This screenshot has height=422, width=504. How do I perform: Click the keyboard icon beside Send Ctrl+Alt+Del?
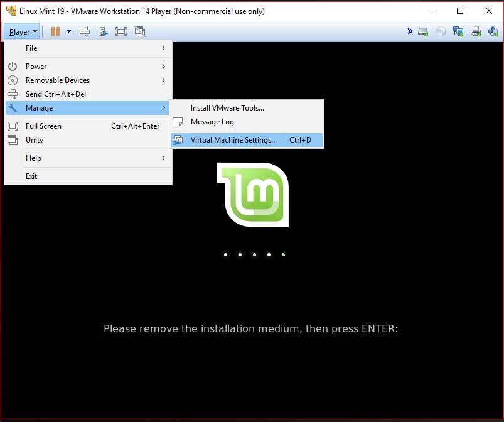[13, 94]
